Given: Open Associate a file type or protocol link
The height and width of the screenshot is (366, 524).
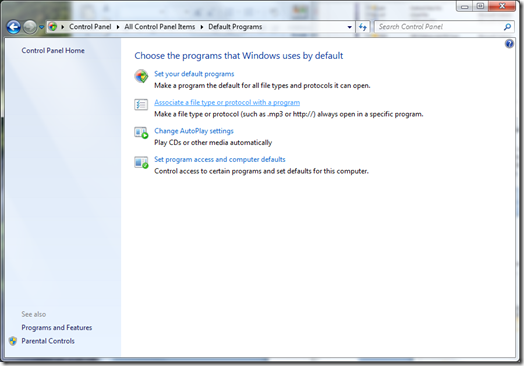Looking at the screenshot, I should point(227,102).
